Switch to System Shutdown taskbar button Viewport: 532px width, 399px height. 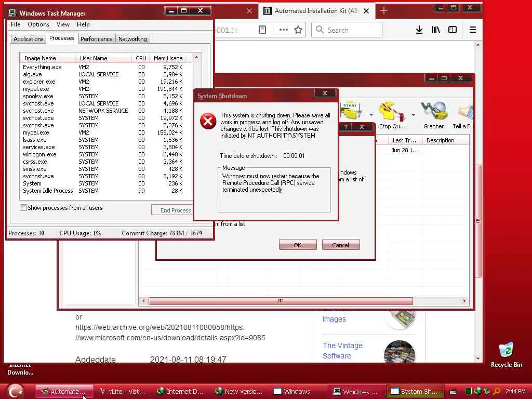click(415, 392)
